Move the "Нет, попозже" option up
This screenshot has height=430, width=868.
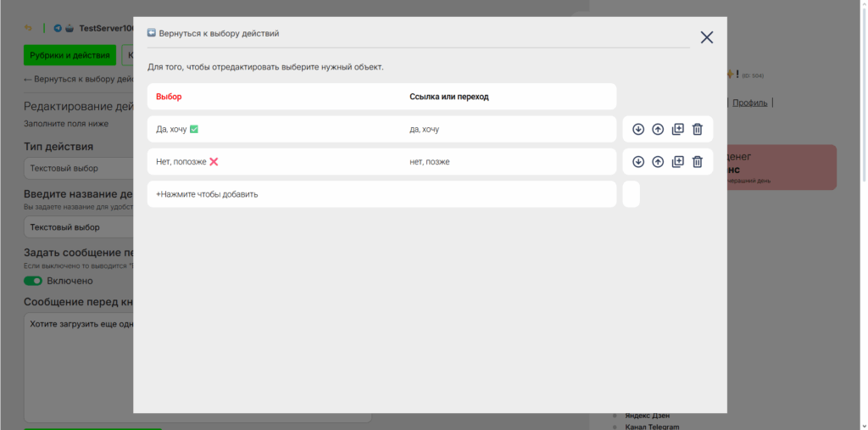pyautogui.click(x=658, y=162)
